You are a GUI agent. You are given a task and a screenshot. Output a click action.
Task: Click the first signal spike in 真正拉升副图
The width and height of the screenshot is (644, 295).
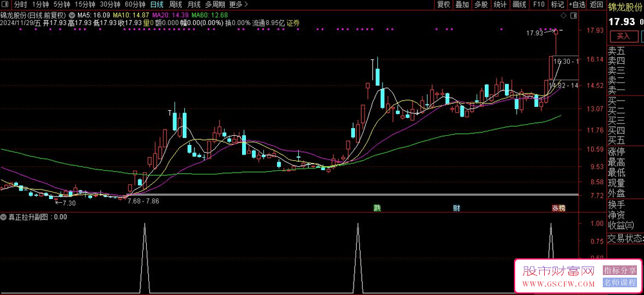[x=144, y=258]
